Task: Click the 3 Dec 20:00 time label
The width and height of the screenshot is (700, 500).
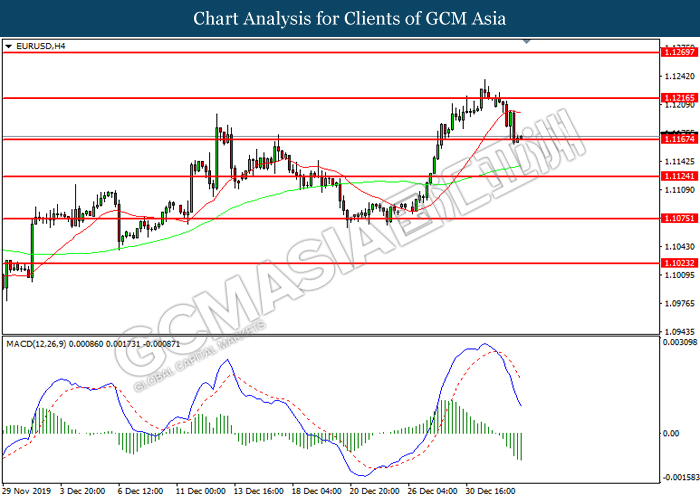Action: tap(82, 491)
